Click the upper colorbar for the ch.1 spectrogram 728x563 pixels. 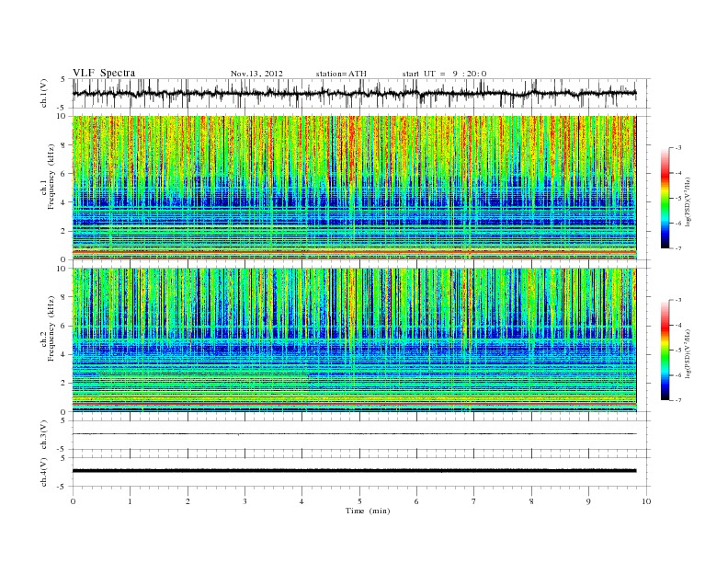coord(665,198)
